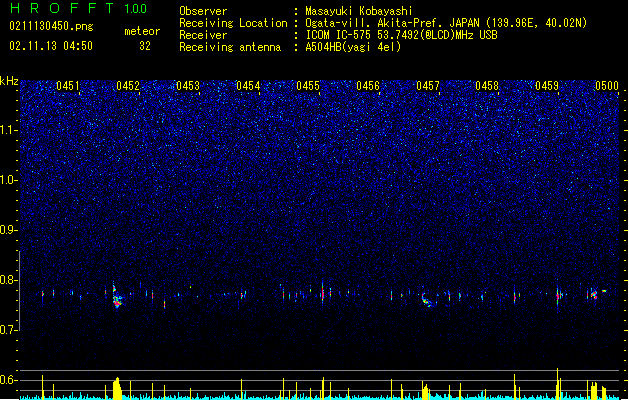Click the 1.1 kHz axis label

tap(7, 130)
